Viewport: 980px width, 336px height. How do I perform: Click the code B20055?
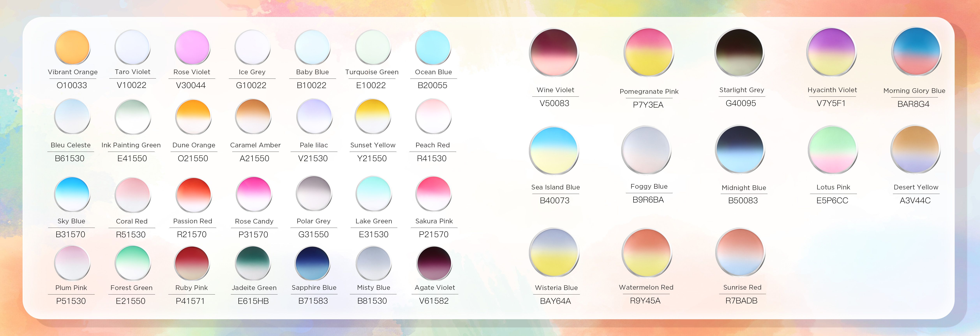[x=433, y=85]
